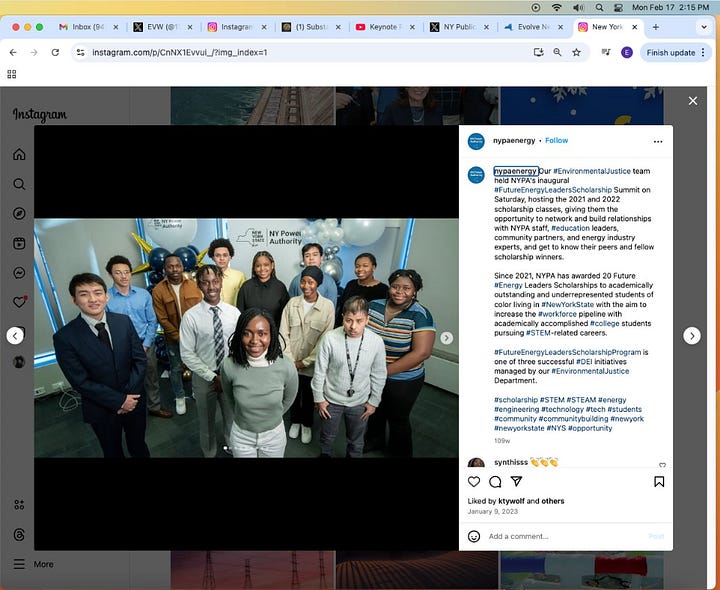Open the #STEAM hashtag
The image size is (720, 590).
pyautogui.click(x=581, y=400)
